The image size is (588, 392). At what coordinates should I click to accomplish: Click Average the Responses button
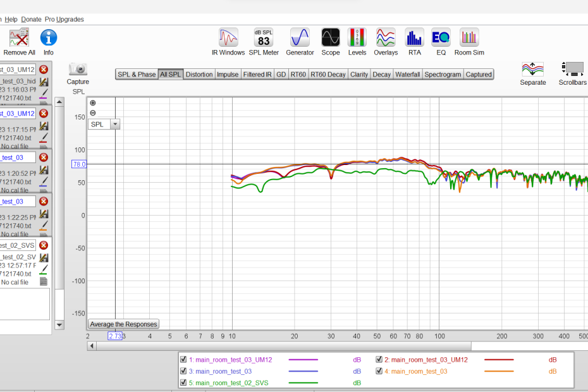123,324
